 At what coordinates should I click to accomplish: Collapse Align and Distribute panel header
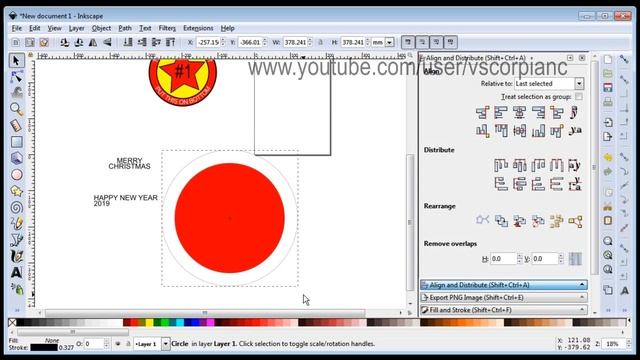point(504,285)
